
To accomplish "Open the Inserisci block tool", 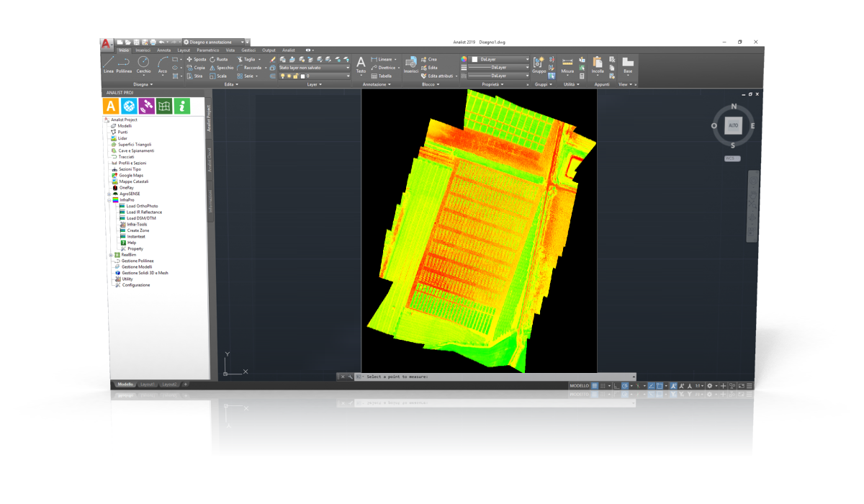I will pyautogui.click(x=410, y=66).
